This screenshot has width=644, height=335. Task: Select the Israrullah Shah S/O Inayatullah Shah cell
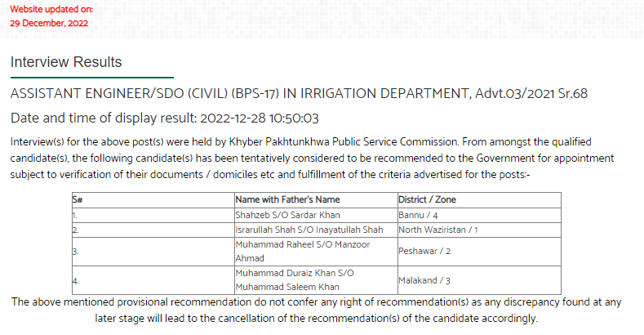(316, 230)
